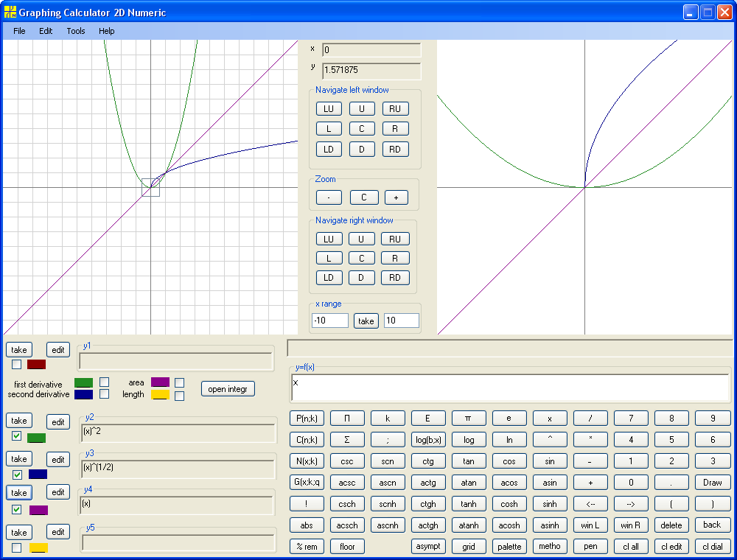Click U in Navigate right window
This screenshot has height=560, width=737.
(361, 239)
